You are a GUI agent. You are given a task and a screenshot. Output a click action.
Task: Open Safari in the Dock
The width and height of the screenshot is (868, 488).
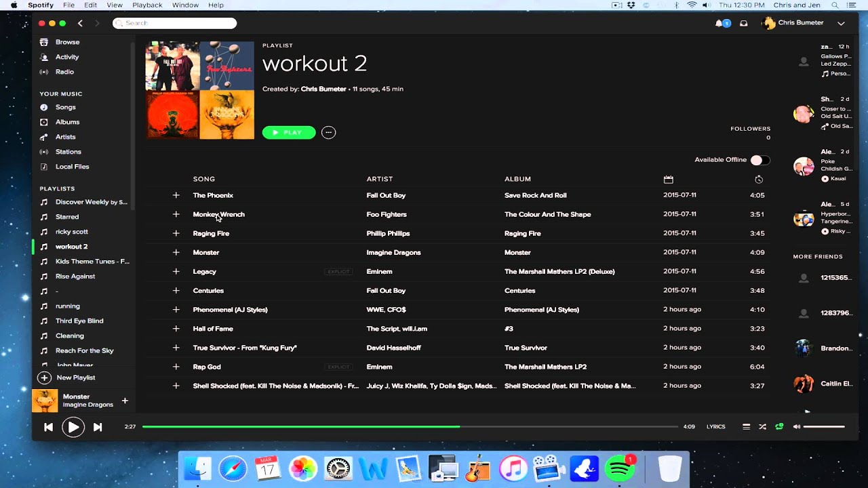pos(233,468)
